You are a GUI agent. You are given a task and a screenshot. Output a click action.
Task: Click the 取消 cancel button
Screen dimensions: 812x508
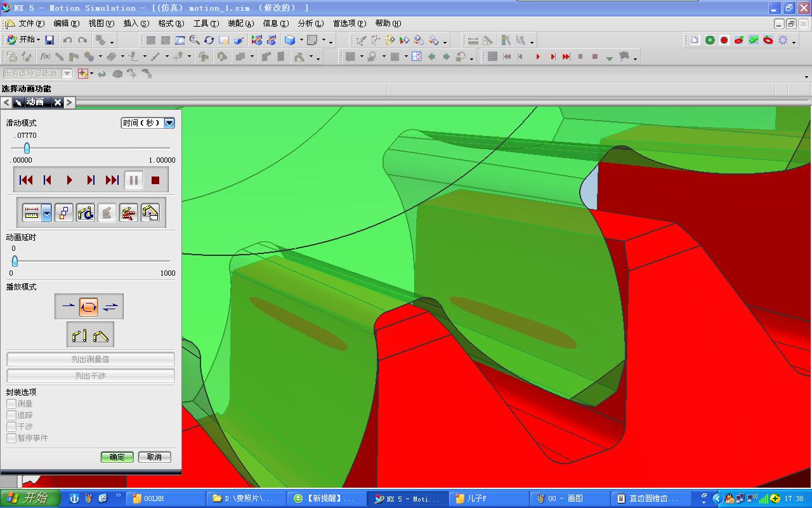point(154,457)
